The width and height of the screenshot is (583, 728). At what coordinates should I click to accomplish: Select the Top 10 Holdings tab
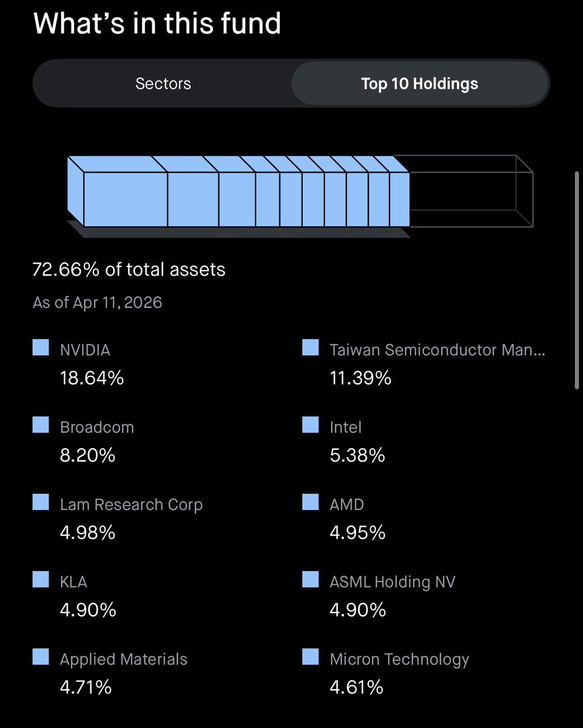coord(419,83)
